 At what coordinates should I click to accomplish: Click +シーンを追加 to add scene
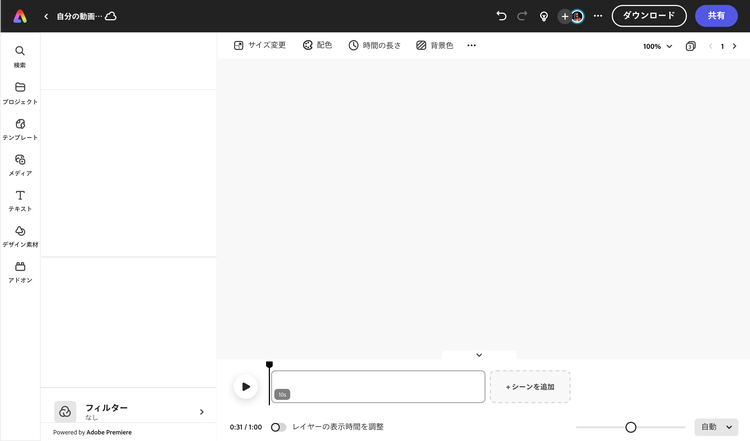pos(530,386)
